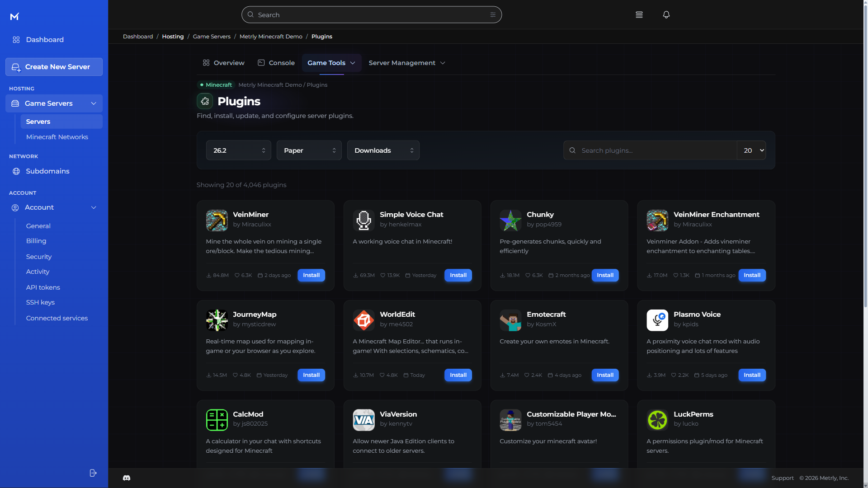Open the notifications bell
Screen dimensions: 868x488
coord(666,15)
